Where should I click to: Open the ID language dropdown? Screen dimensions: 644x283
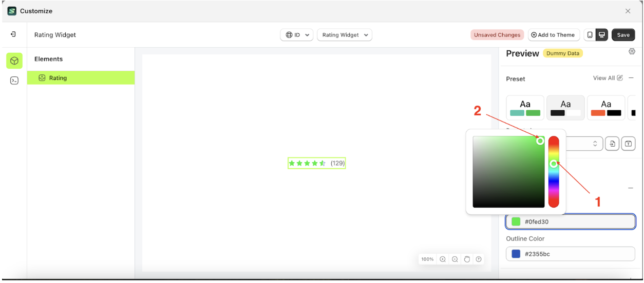tap(297, 35)
